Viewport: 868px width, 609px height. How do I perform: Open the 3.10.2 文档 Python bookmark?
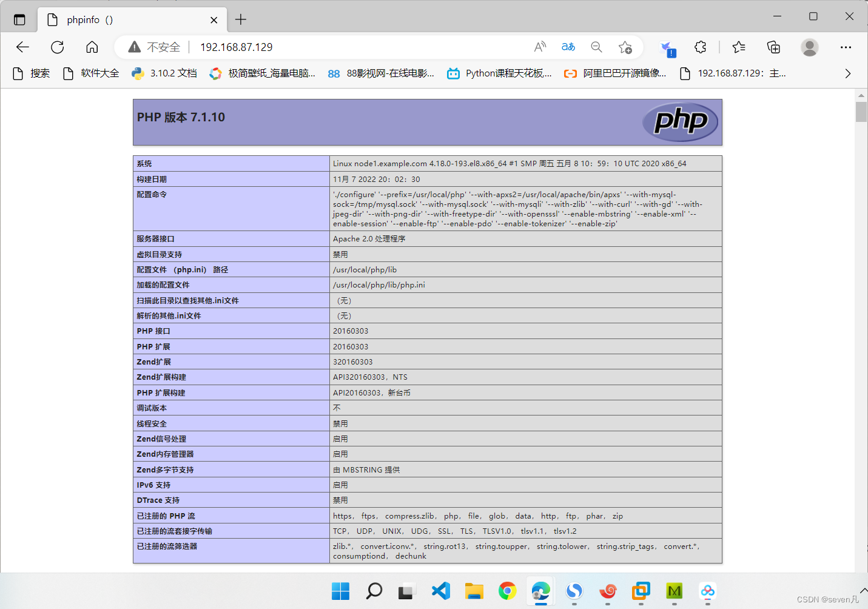(164, 73)
